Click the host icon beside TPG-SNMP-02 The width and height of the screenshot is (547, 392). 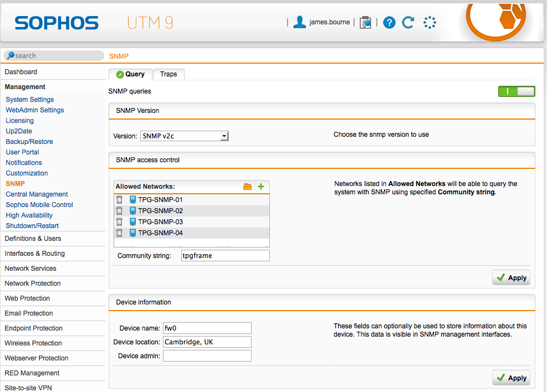click(x=132, y=211)
